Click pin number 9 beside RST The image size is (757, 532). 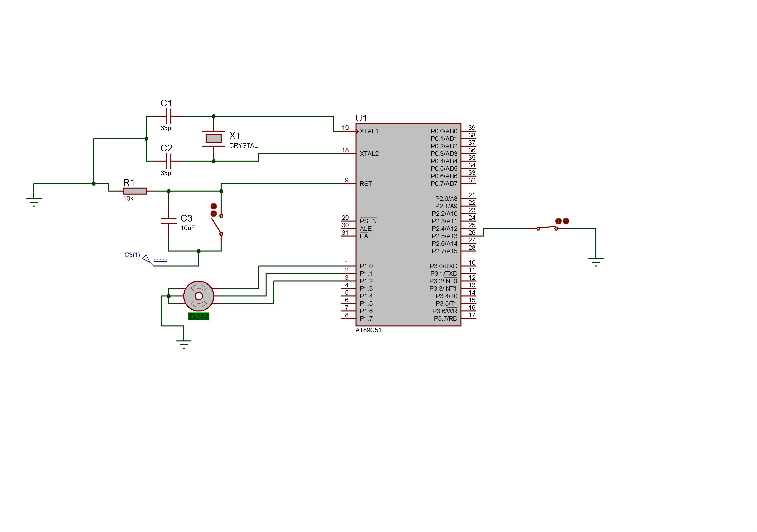(x=347, y=180)
